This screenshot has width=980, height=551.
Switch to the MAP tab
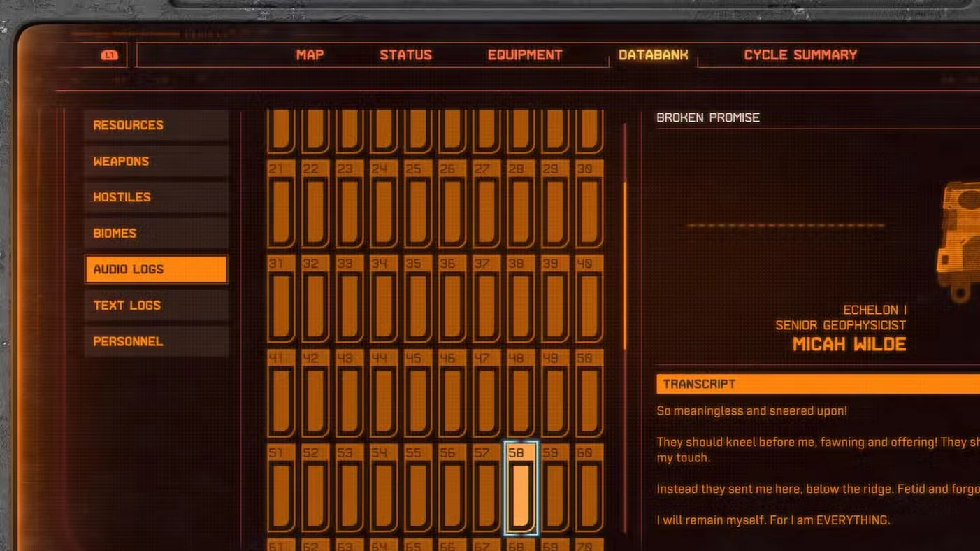(x=310, y=55)
